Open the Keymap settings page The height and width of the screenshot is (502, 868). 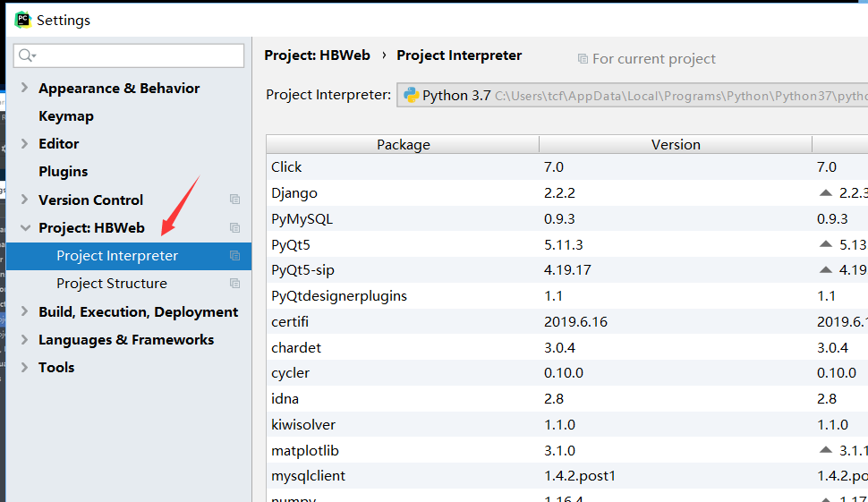click(x=66, y=116)
